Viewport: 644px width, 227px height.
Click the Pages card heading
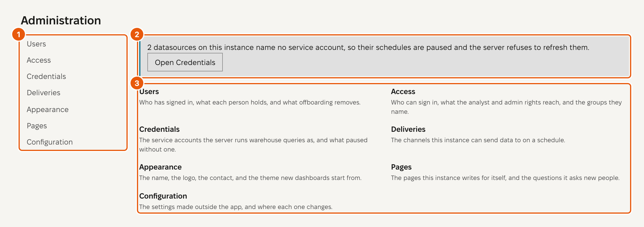pos(401,167)
